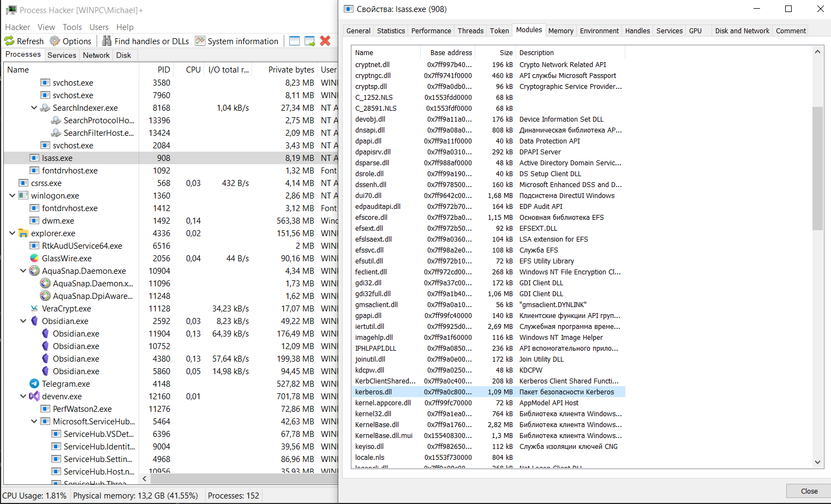Select the svchost.exe process with PID 7960
The image size is (831, 504).
pyautogui.click(x=171, y=95)
